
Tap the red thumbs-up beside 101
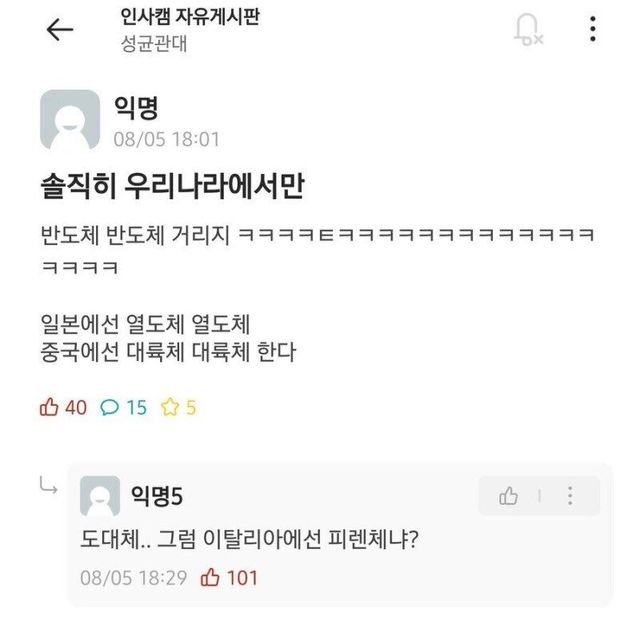pos(211,577)
